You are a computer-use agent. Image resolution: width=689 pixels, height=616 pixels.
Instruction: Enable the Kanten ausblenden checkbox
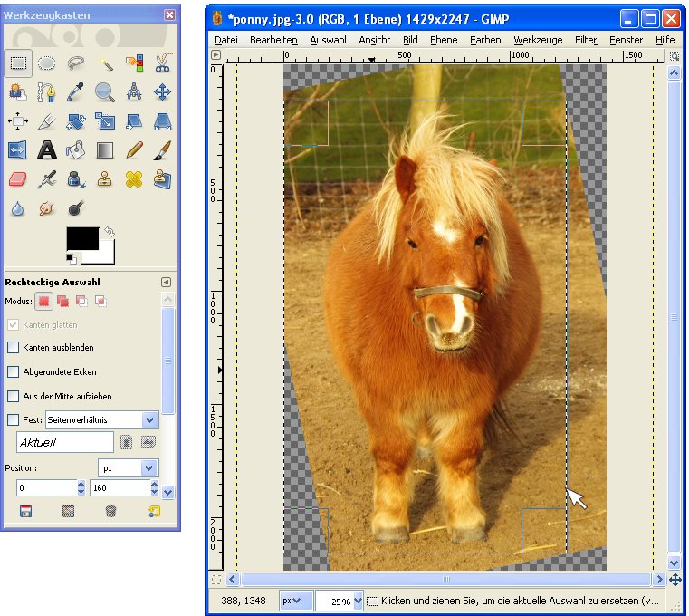click(x=14, y=348)
